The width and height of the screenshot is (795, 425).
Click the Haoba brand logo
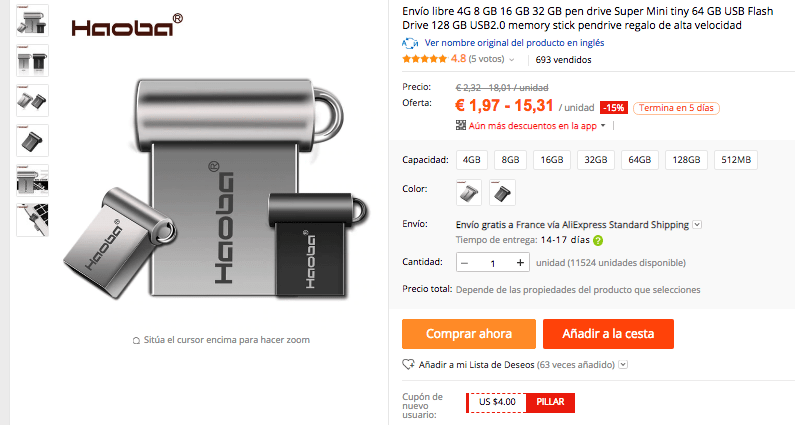coord(127,25)
